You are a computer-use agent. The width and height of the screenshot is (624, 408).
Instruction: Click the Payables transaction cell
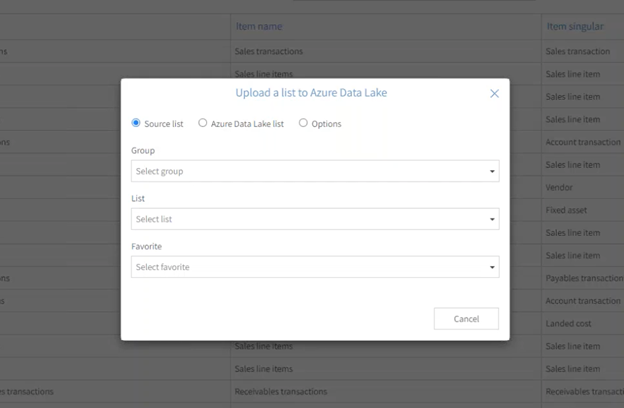[x=584, y=278]
